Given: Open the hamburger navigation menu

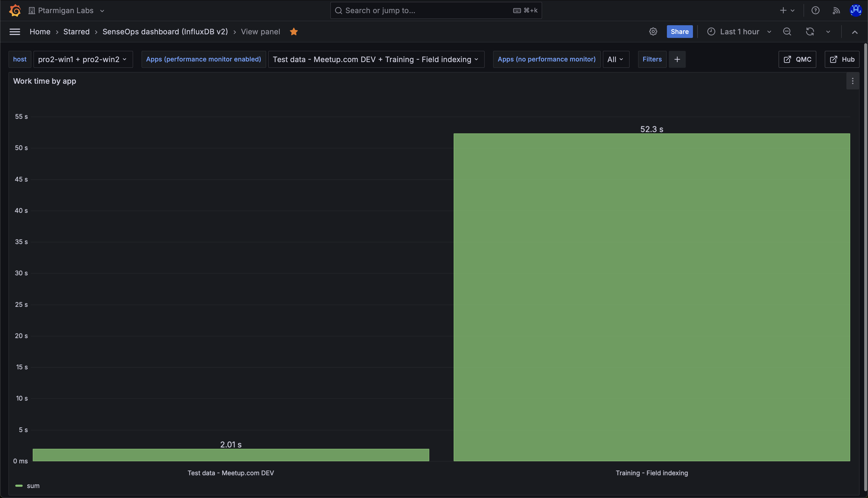Looking at the screenshot, I should 15,32.
